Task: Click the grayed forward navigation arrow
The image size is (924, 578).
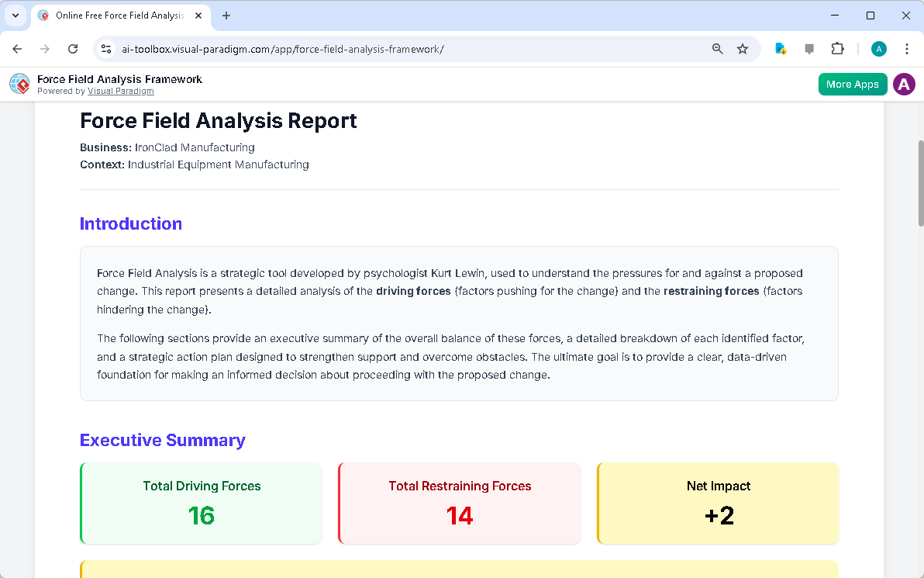Action: point(45,48)
